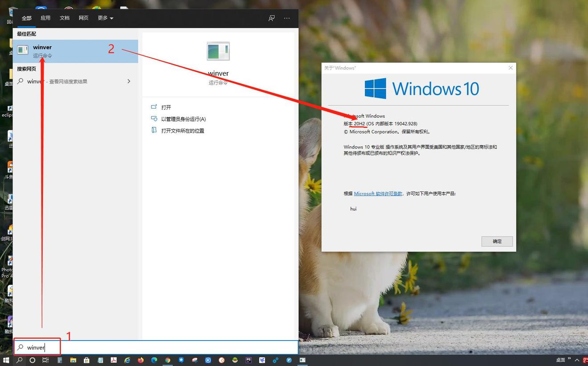Image resolution: width=588 pixels, height=366 pixels.
Task: Launch Google Chrome from the taskbar
Action: point(167,360)
